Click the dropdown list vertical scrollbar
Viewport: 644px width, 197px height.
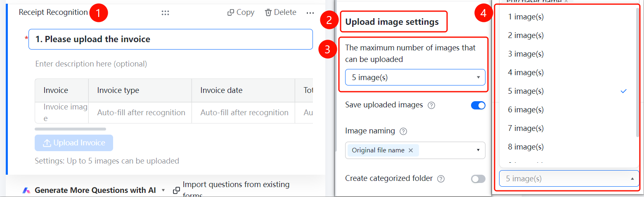pyautogui.click(x=638, y=73)
